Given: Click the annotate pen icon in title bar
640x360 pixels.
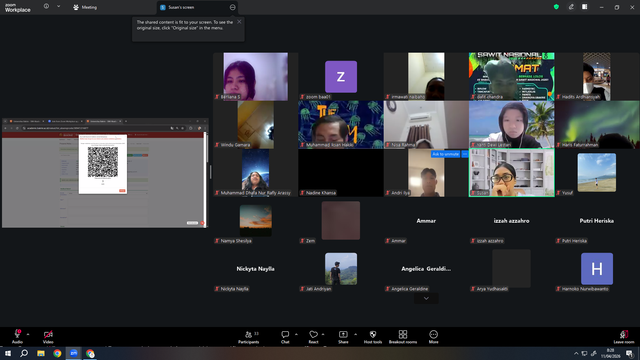Looking at the screenshot, I should tap(571, 7).
